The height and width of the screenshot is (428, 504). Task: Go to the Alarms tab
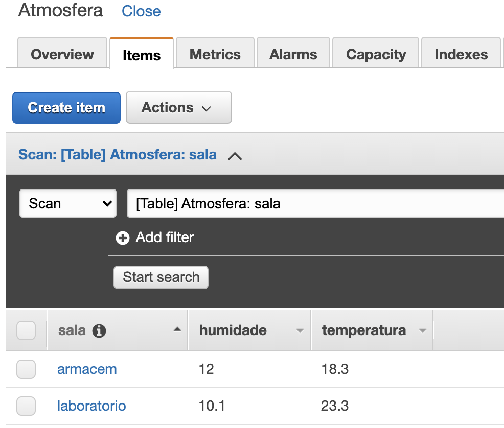coord(293,54)
